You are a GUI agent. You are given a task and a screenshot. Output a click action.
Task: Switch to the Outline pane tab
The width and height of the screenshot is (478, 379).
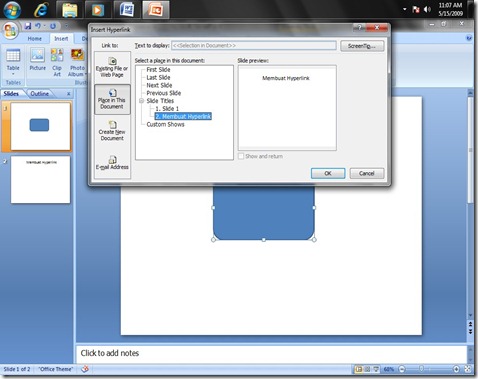[40, 94]
